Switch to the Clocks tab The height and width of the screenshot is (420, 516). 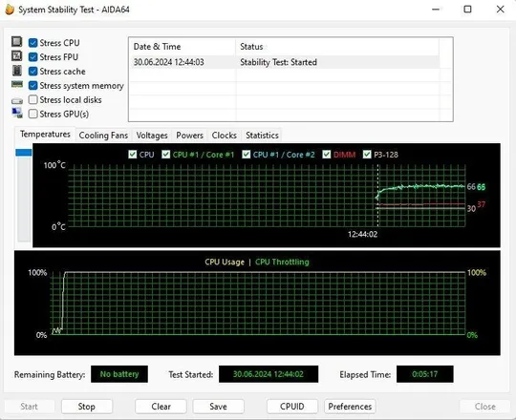(x=225, y=136)
